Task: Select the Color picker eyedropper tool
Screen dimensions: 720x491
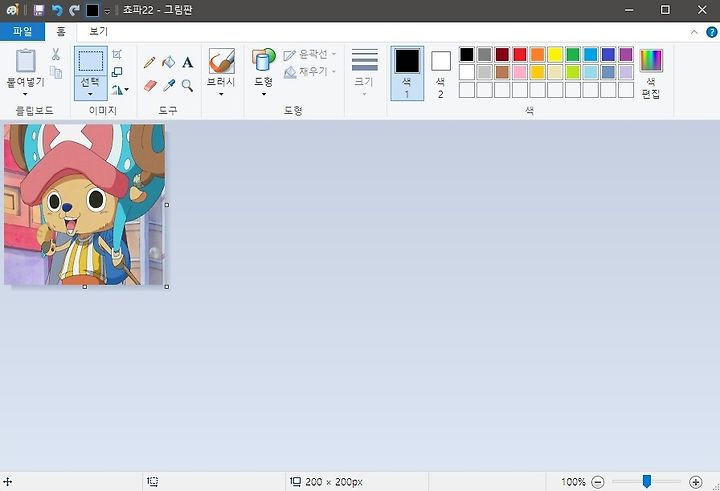Action: (169, 85)
